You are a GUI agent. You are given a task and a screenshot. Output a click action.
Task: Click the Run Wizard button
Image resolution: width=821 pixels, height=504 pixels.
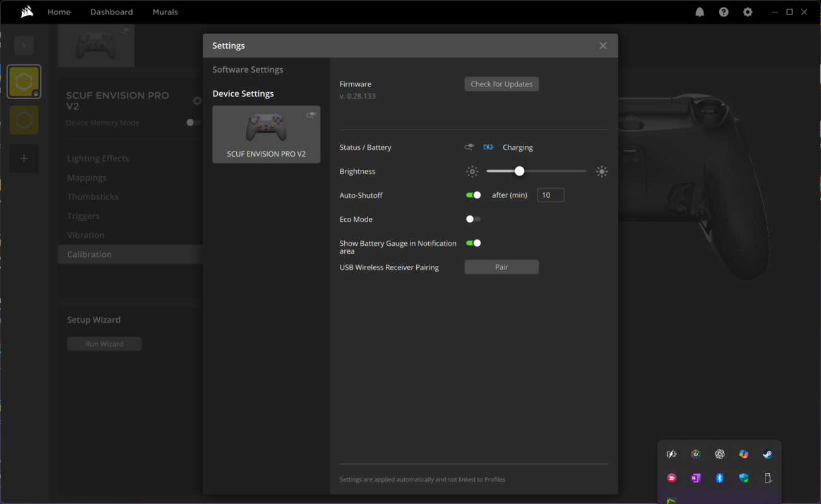104,344
